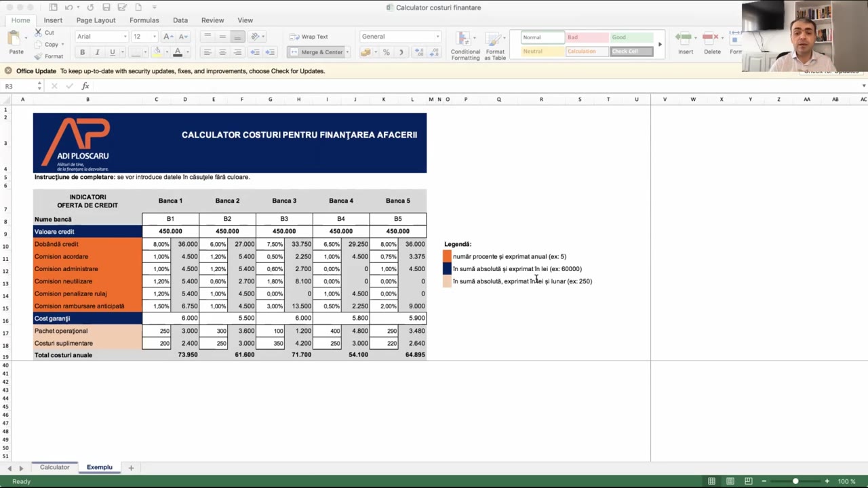
Task: Open the Exemplu sheet tab
Action: pos(99,467)
